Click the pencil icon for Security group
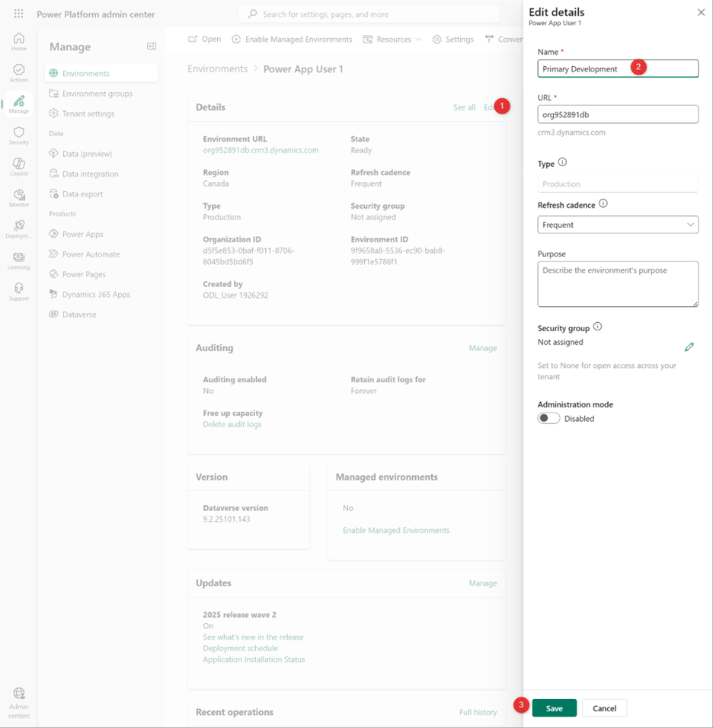Image resolution: width=713 pixels, height=728 pixels. pos(689,347)
